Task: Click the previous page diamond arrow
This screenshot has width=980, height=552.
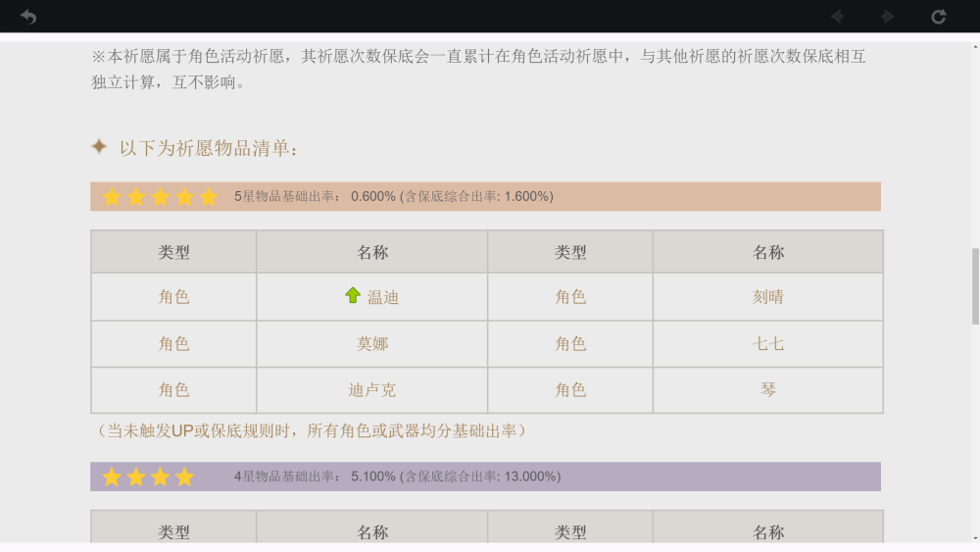Action: click(838, 17)
